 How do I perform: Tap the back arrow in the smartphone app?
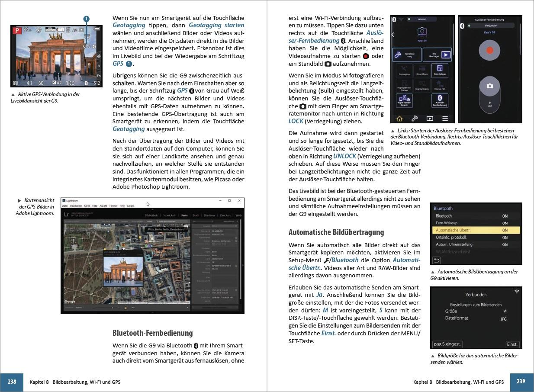393,35
